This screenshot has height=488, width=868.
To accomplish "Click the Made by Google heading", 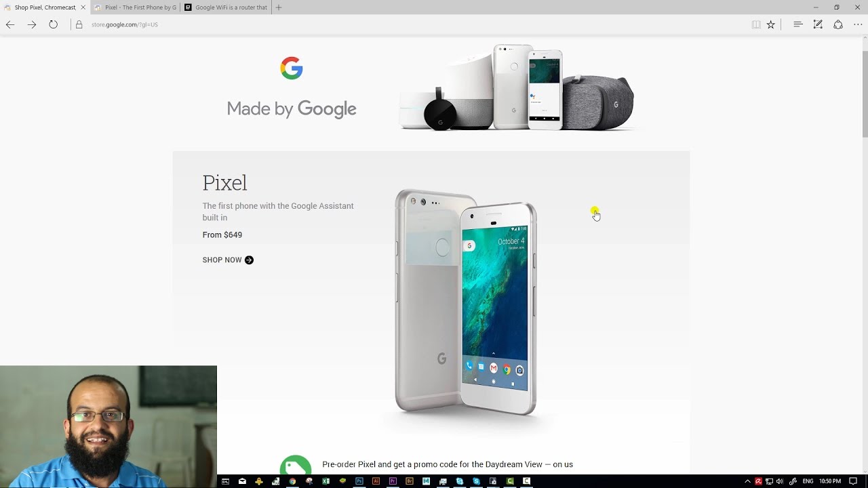I will [292, 109].
